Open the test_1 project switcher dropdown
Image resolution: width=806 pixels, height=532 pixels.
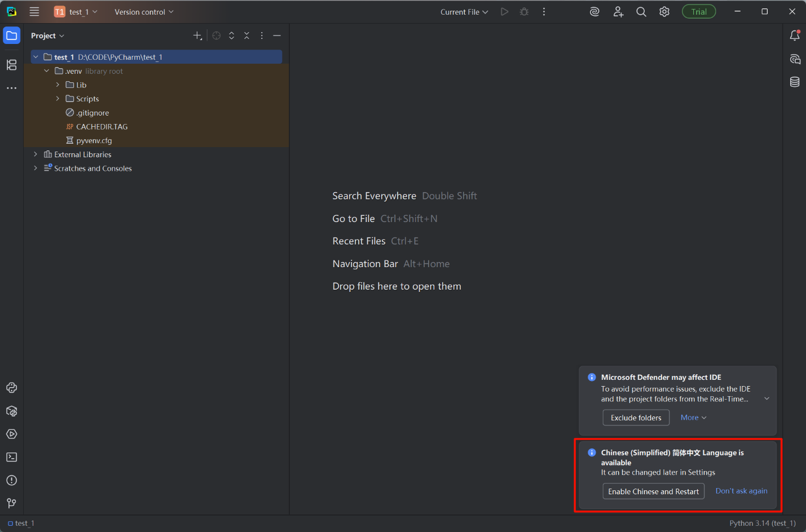[x=76, y=12]
